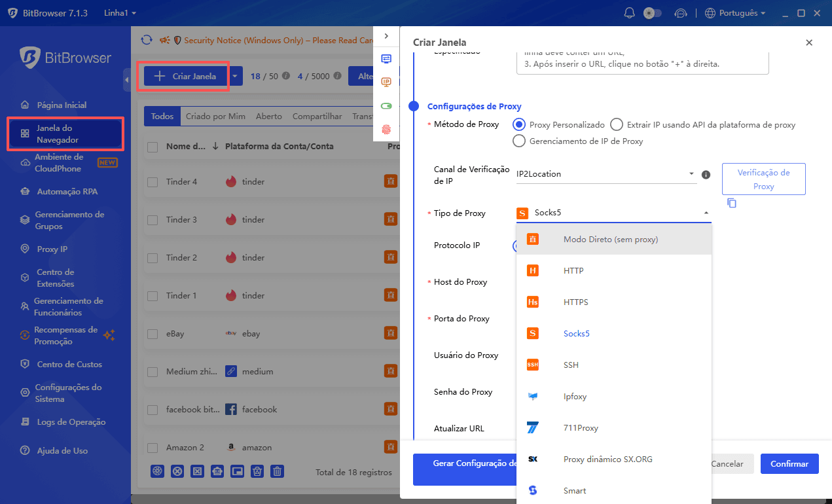Close the Criar Janela dialog
The width and height of the screenshot is (832, 504).
tap(809, 43)
